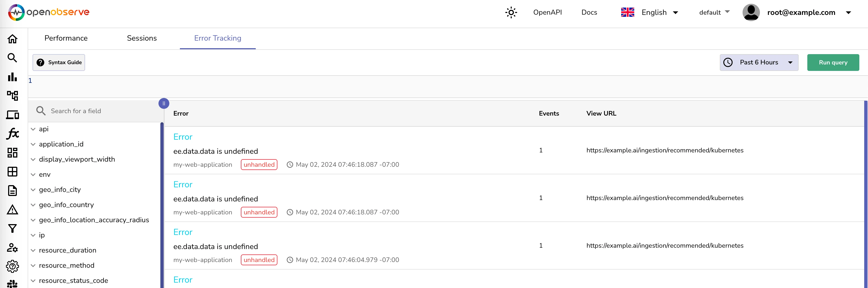
Task: Open the filter funnel icon in sidebar
Action: 12,229
